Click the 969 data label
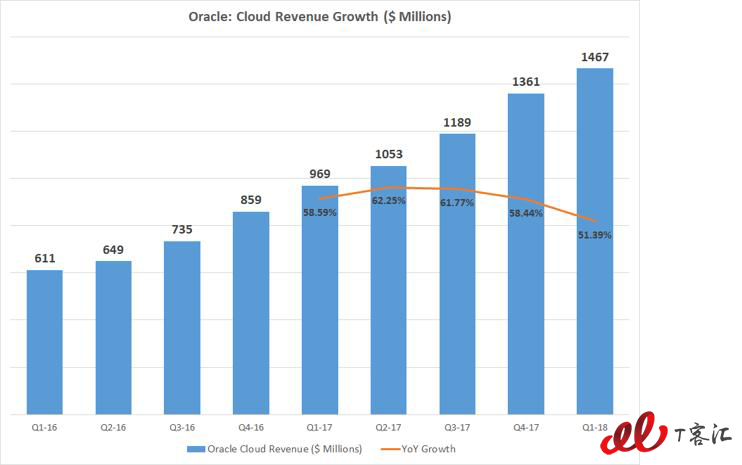742x465 pixels. click(320, 174)
